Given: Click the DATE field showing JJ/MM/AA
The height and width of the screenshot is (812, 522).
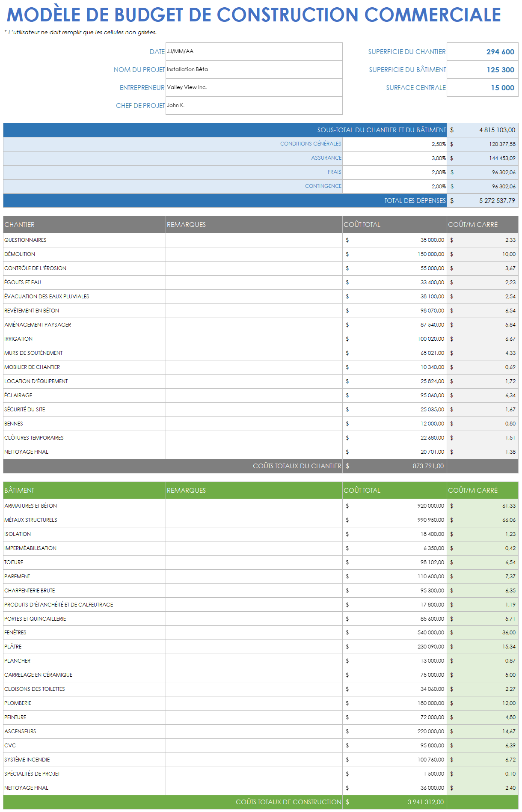Looking at the screenshot, I should pos(254,51).
